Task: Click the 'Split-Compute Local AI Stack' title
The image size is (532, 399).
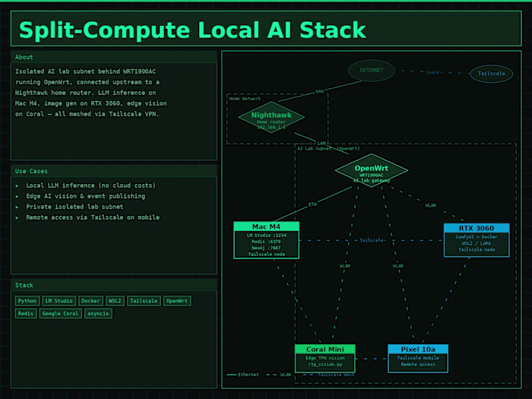Action: pos(192,30)
